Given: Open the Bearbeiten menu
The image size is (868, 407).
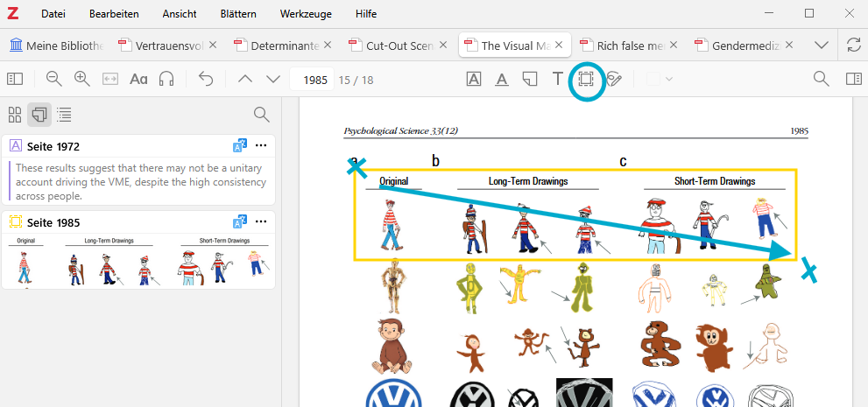Looking at the screenshot, I should (114, 14).
